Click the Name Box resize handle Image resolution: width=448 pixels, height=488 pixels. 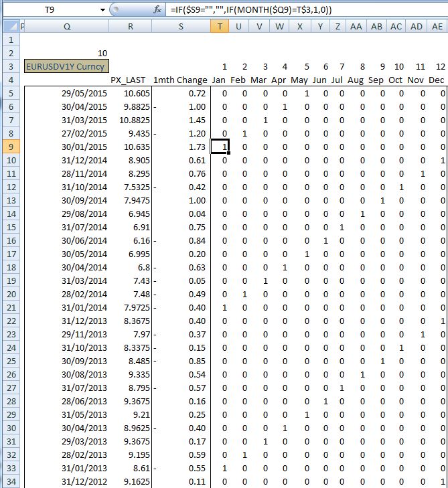pyautogui.click(x=113, y=10)
